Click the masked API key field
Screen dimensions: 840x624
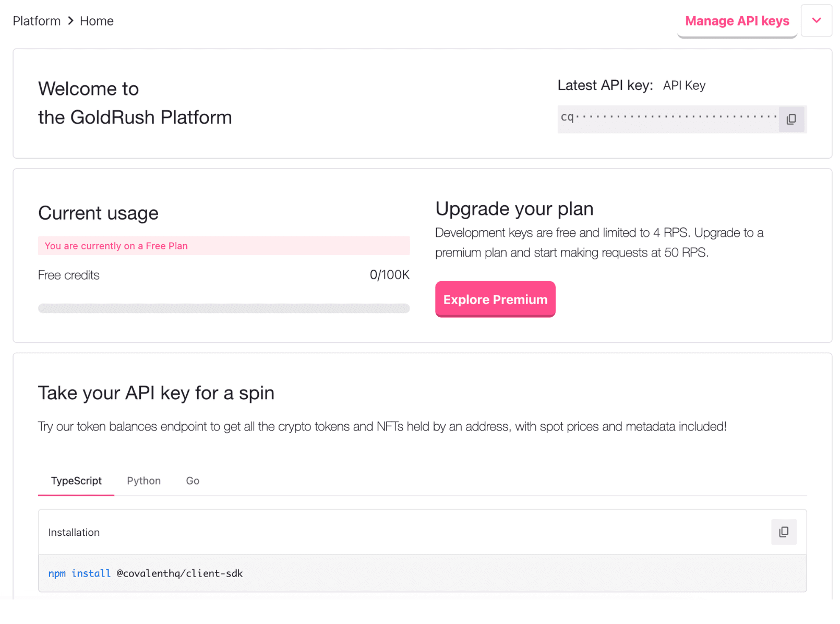pyautogui.click(x=668, y=118)
